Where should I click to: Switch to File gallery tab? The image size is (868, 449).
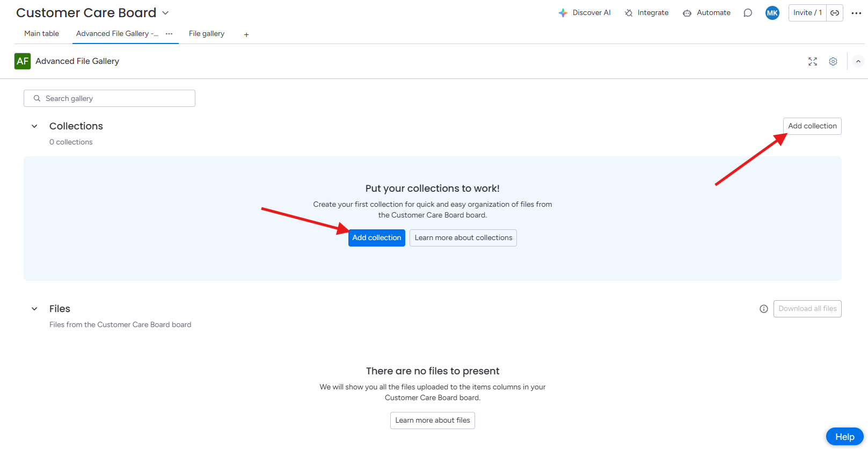coord(207,33)
